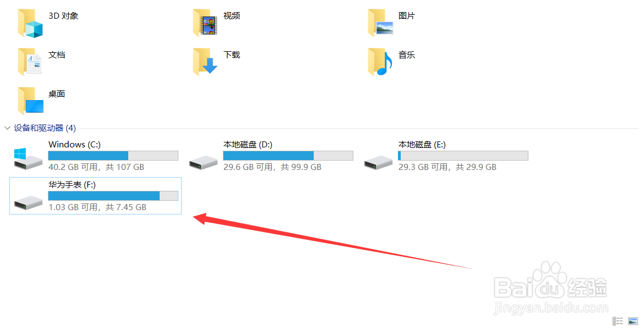Viewport: 644px width, 330px height.
Task: Click the Windows (C:) usage bar
Action: (113, 156)
